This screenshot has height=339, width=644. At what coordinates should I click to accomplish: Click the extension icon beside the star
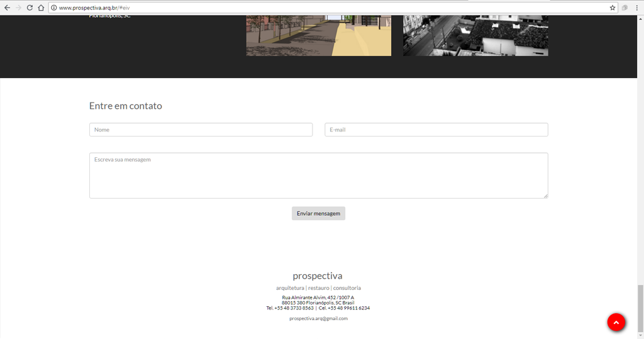(x=625, y=8)
